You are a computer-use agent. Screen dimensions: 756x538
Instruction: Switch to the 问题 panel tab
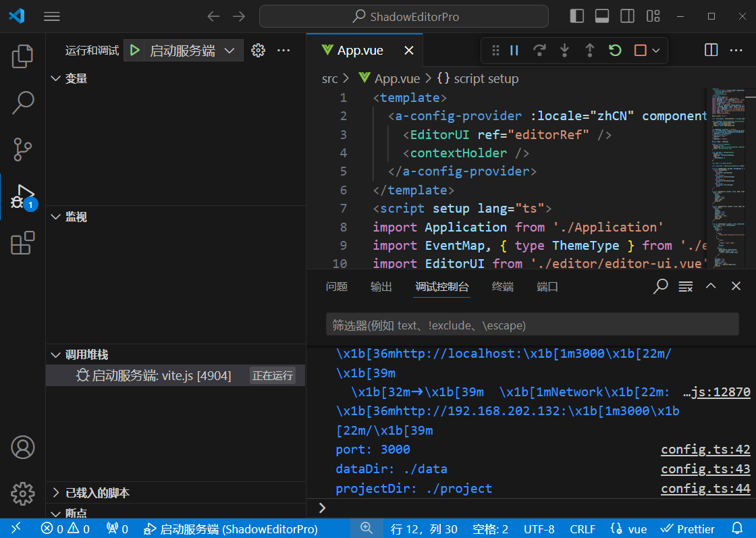pyautogui.click(x=336, y=287)
